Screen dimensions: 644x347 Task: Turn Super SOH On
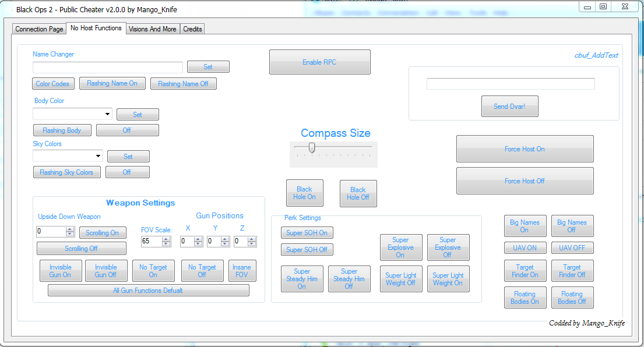click(x=307, y=232)
